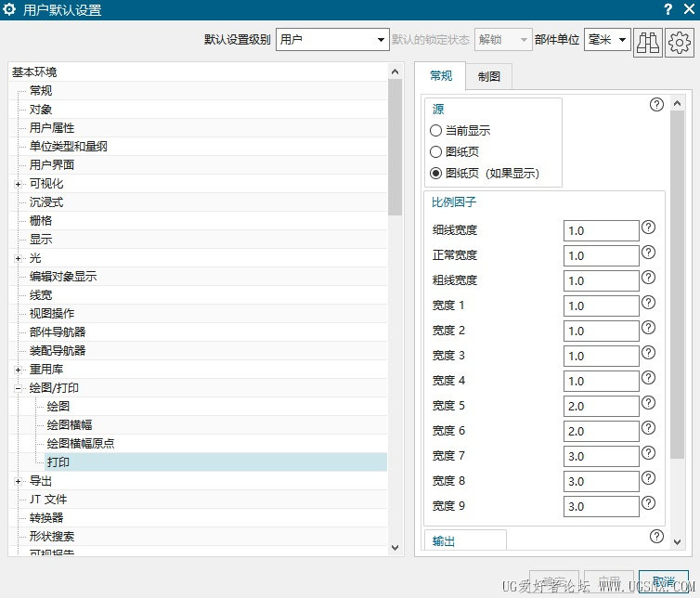Open the 默认设置级别 dropdown
700x598 pixels.
pos(332,40)
